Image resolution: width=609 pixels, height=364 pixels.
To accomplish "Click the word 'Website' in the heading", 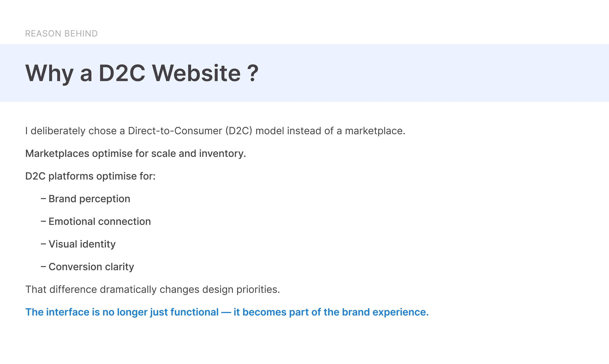I will pos(196,73).
